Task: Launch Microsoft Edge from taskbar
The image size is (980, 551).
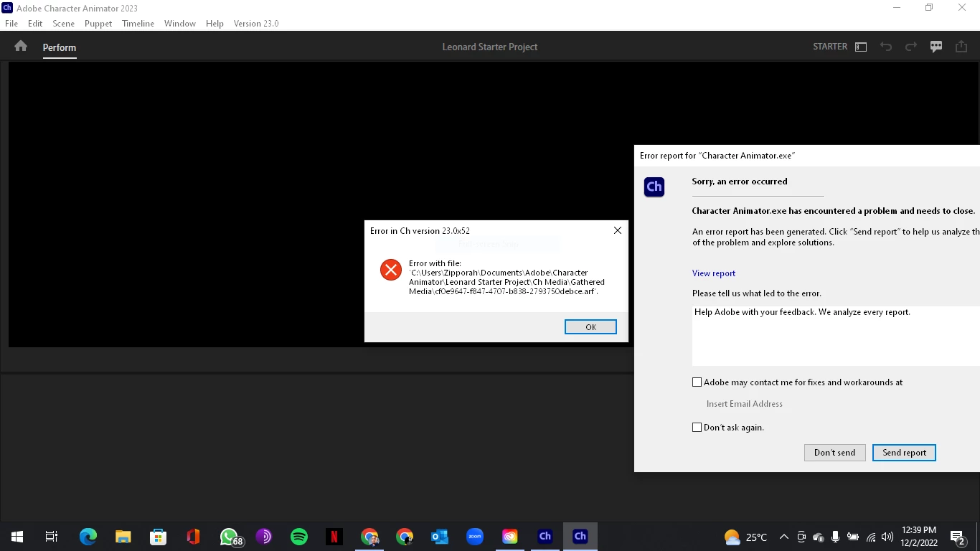Action: tap(88, 537)
